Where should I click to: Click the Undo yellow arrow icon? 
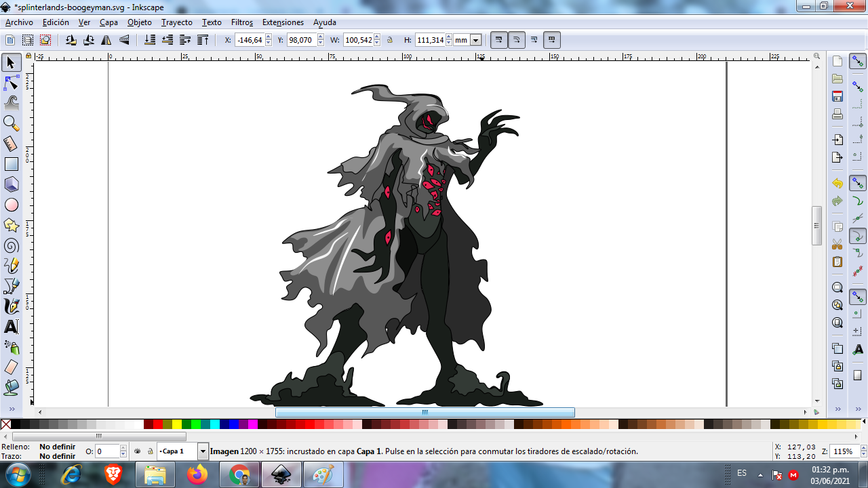837,184
